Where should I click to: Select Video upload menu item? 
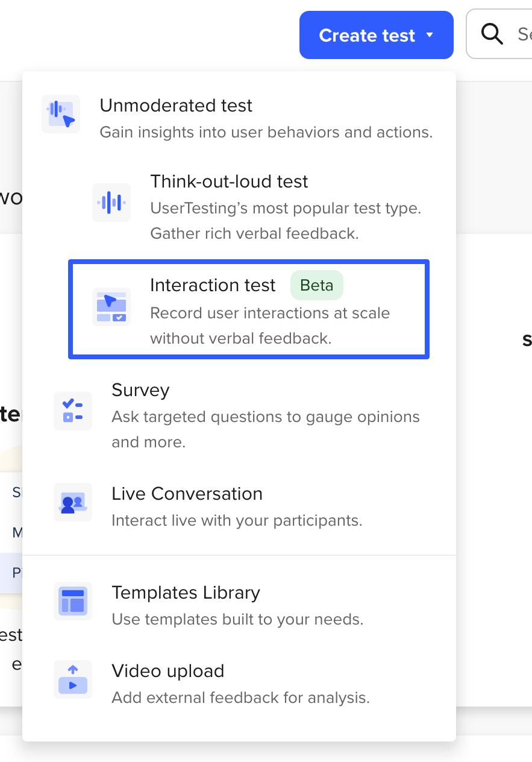click(167, 671)
